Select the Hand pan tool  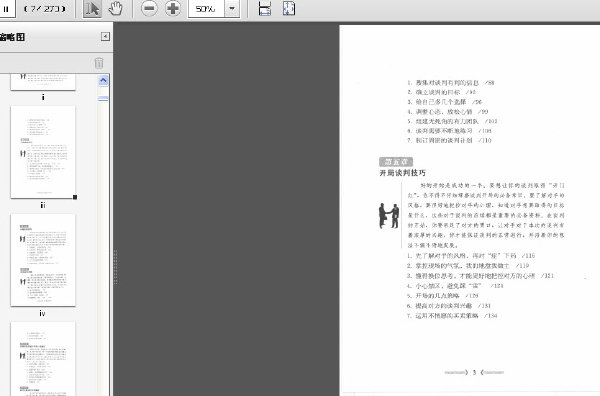[x=115, y=8]
